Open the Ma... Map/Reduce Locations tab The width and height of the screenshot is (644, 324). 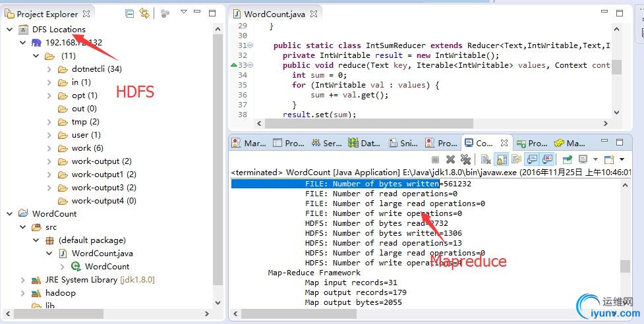click(570, 143)
